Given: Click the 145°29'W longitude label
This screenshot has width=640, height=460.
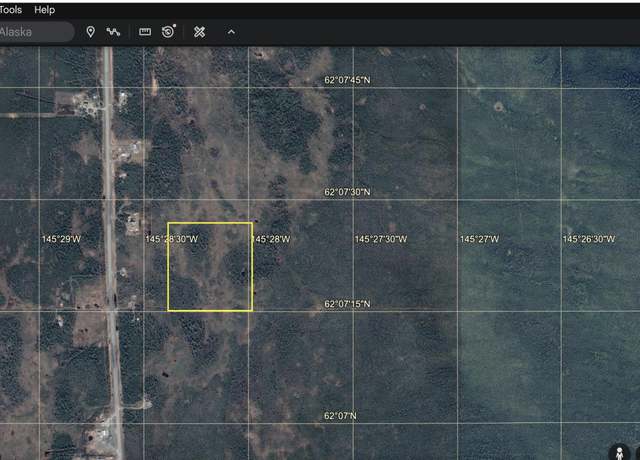Looking at the screenshot, I should (x=61, y=239).
